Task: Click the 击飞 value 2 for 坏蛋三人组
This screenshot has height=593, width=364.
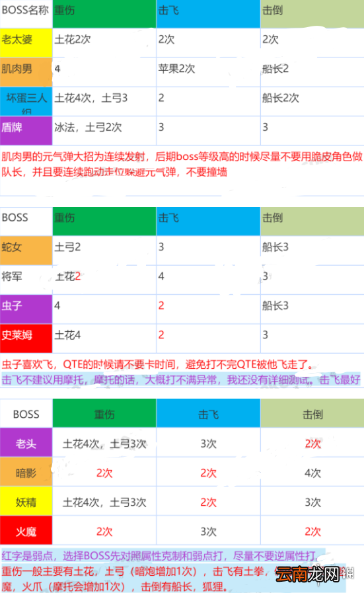Action: coord(161,99)
